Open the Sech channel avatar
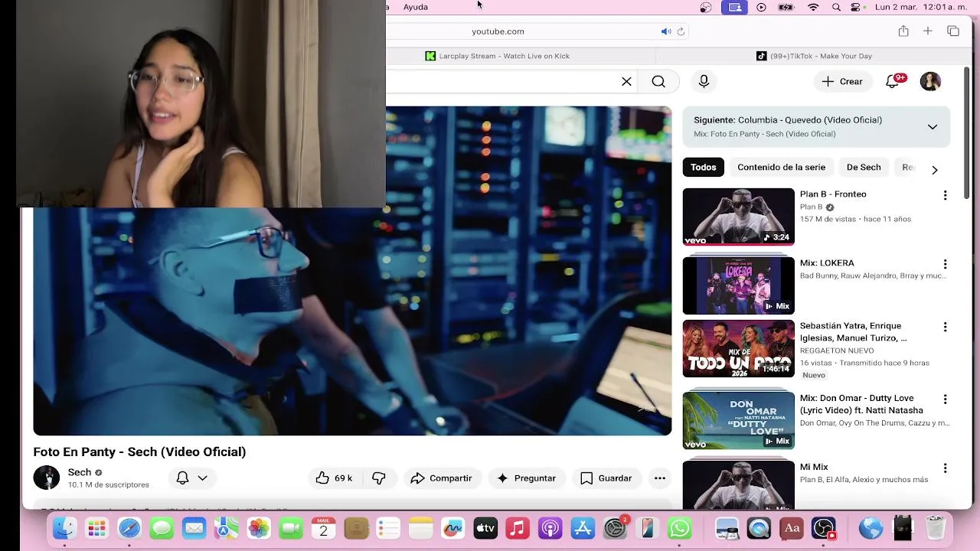The height and width of the screenshot is (551, 980). pyautogui.click(x=47, y=478)
